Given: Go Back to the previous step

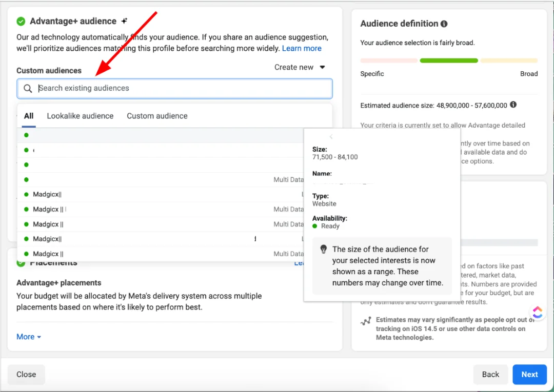Looking at the screenshot, I should click(490, 375).
